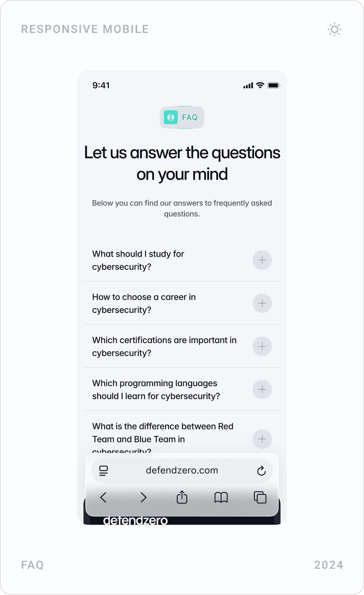The image size is (364, 595).
Task: Tap the reader view icon left of the URL
Action: (104, 471)
